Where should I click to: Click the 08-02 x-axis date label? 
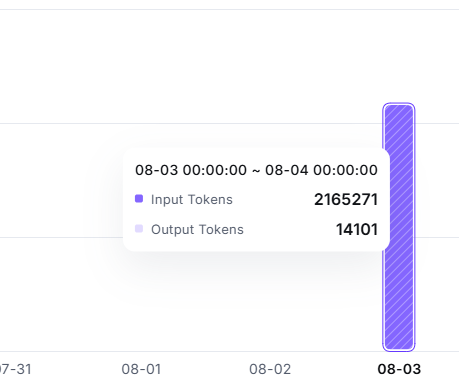(x=270, y=369)
